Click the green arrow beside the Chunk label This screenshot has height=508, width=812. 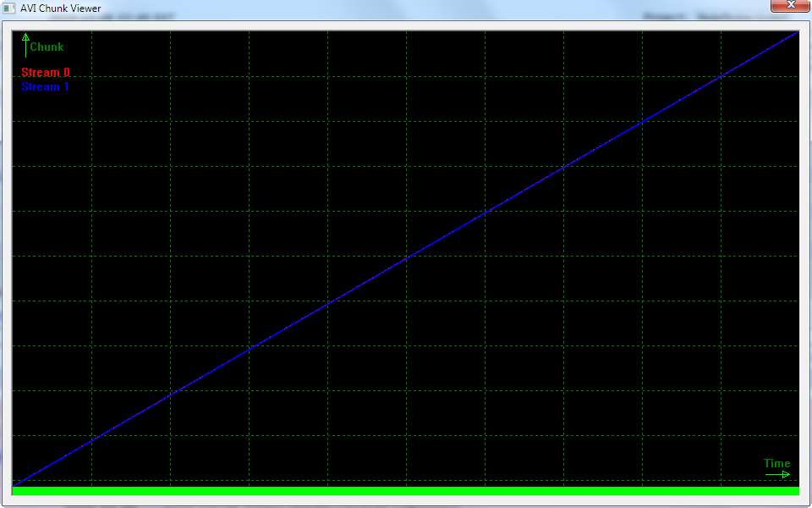point(25,45)
